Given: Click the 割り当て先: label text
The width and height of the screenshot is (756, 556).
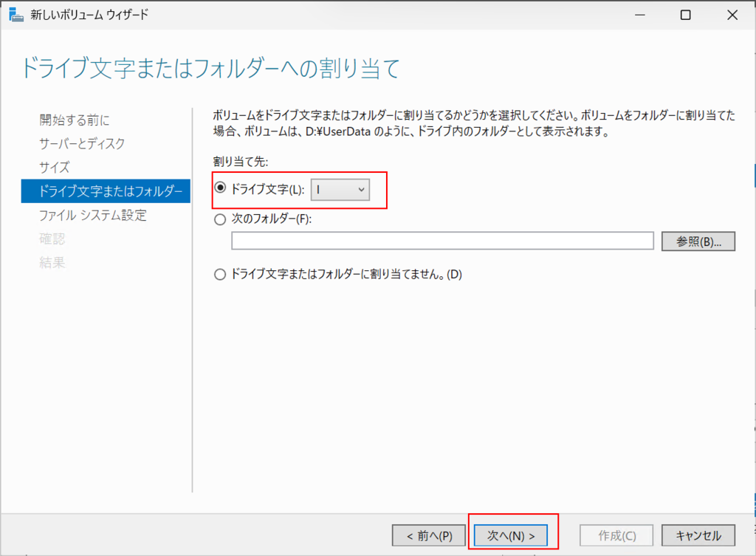Looking at the screenshot, I should click(241, 162).
